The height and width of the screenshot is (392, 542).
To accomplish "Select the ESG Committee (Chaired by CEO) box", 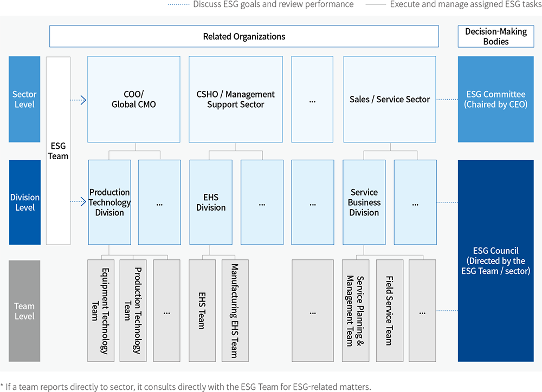I will (x=496, y=100).
